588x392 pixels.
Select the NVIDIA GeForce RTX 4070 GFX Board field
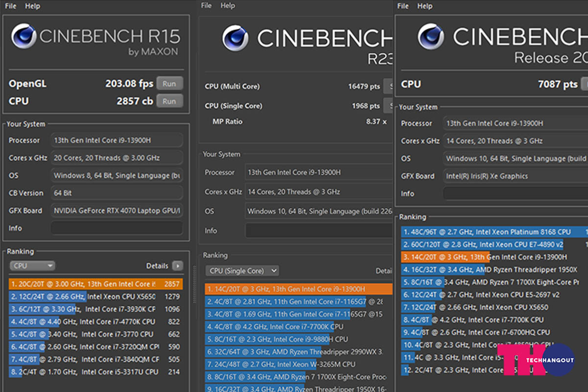click(117, 211)
